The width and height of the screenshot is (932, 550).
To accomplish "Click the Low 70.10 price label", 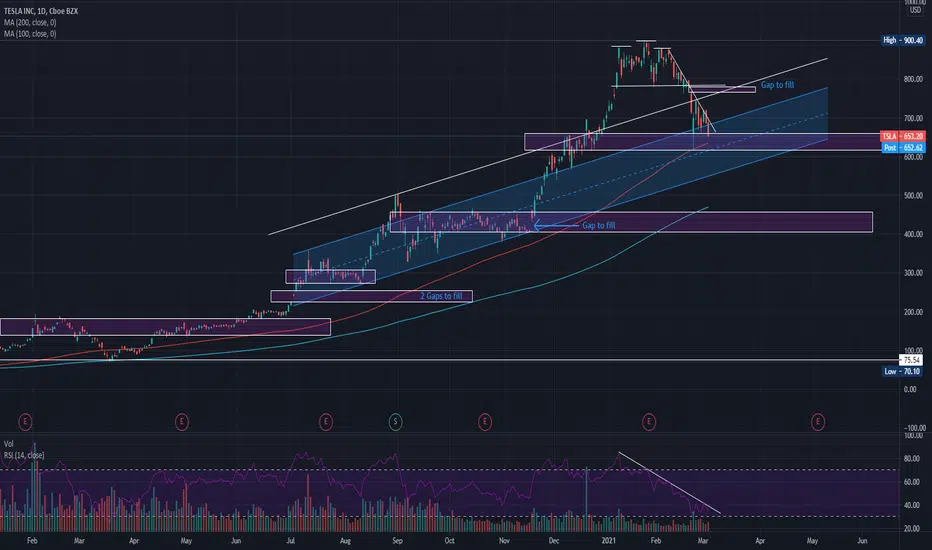I will (x=902, y=371).
